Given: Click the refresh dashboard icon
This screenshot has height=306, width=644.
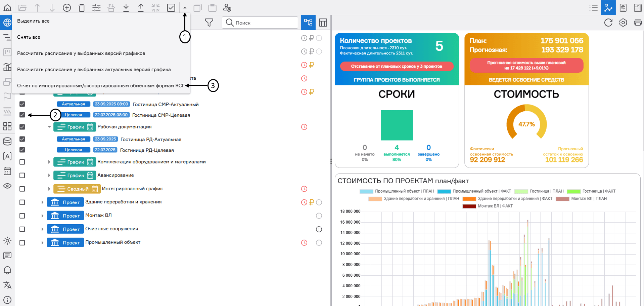Looking at the screenshot, I should click(x=608, y=23).
